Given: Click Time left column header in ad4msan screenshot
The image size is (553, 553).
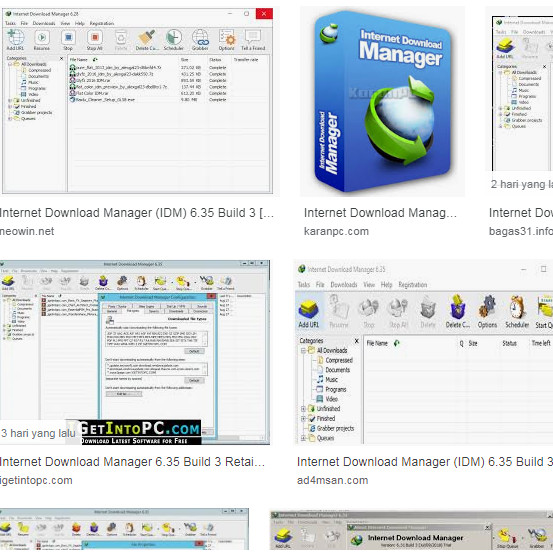Looking at the screenshot, I should tap(541, 343).
